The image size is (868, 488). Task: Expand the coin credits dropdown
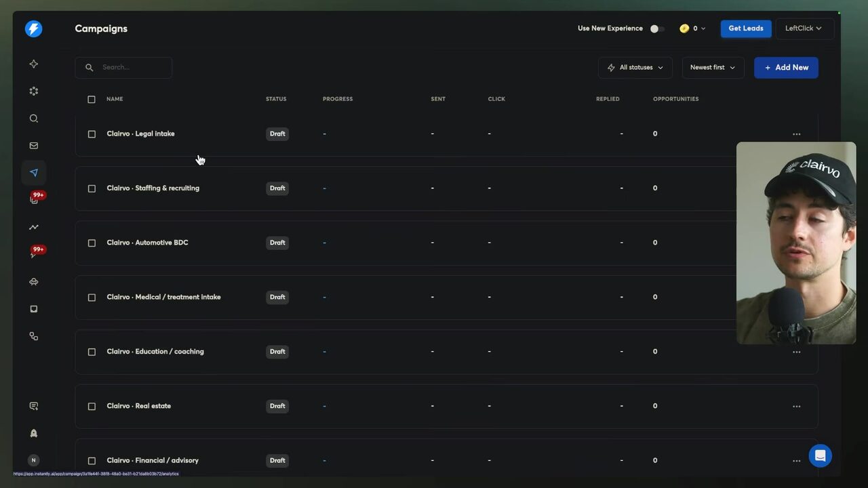coord(692,28)
